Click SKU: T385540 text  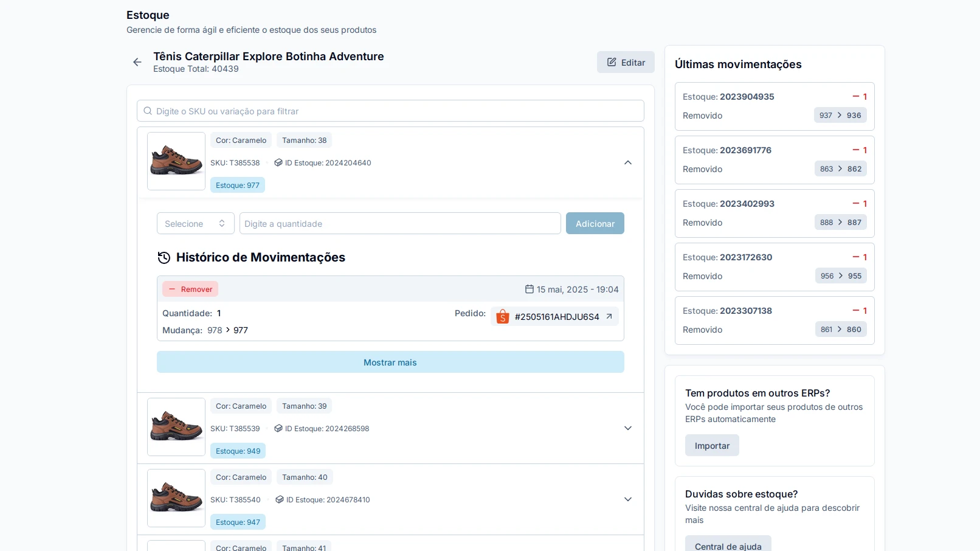click(235, 499)
